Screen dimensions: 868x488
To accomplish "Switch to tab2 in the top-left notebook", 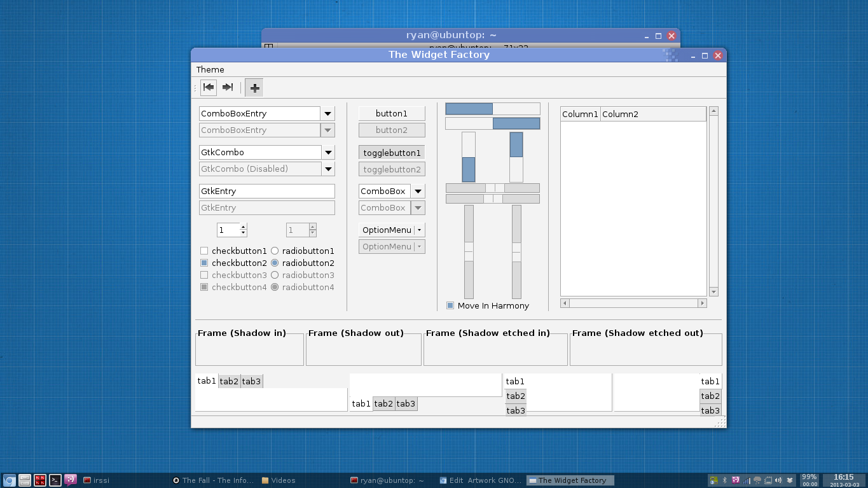I will pos(229,382).
